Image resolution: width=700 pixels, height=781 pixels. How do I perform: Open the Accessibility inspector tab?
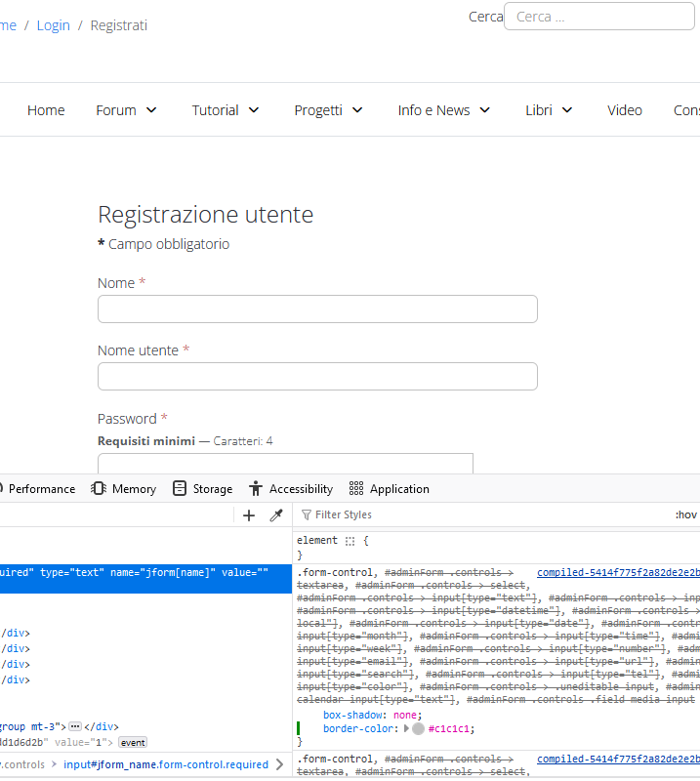click(290, 489)
